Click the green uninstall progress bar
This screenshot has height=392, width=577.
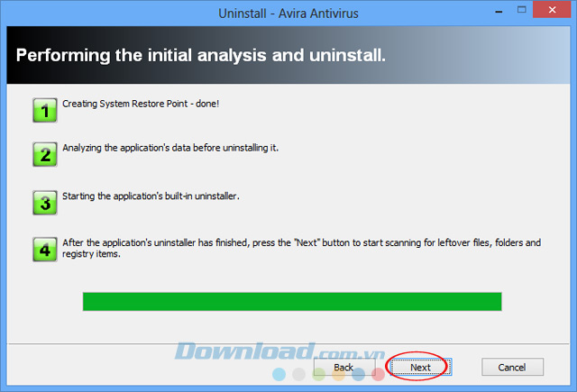coord(292,302)
